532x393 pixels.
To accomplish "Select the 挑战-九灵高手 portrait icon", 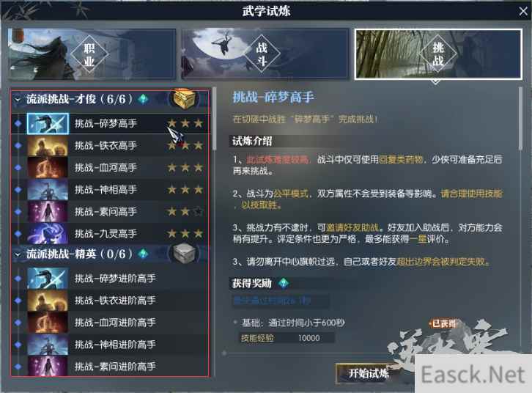I will (x=48, y=233).
